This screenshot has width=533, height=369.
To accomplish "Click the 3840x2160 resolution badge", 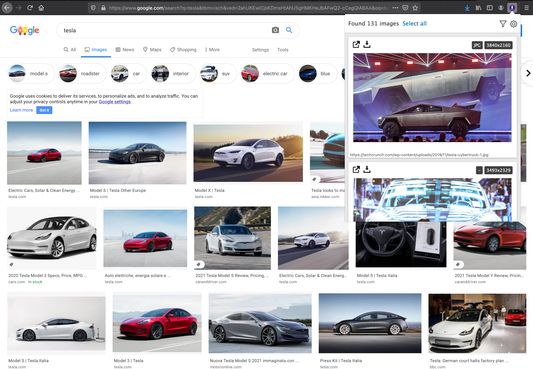I will coord(498,45).
